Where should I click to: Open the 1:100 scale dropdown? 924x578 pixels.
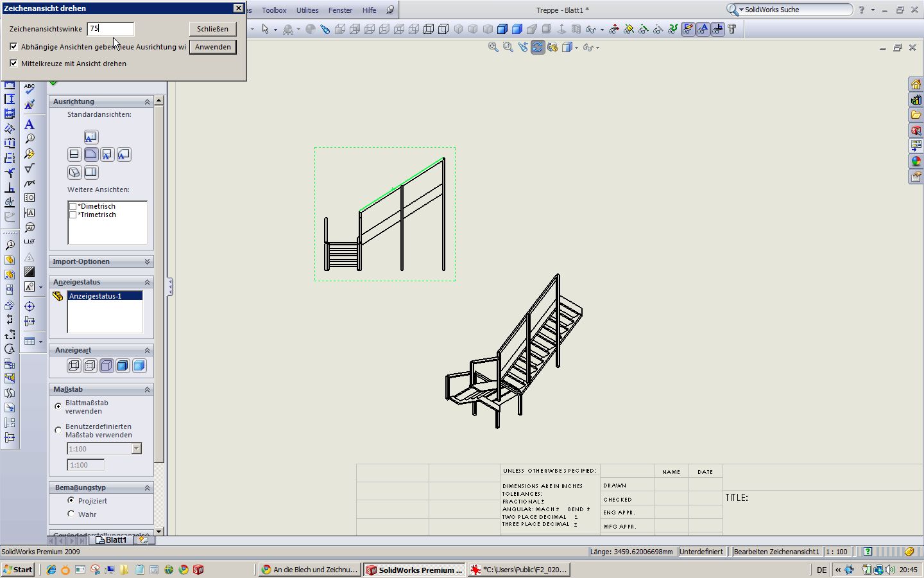click(x=136, y=448)
